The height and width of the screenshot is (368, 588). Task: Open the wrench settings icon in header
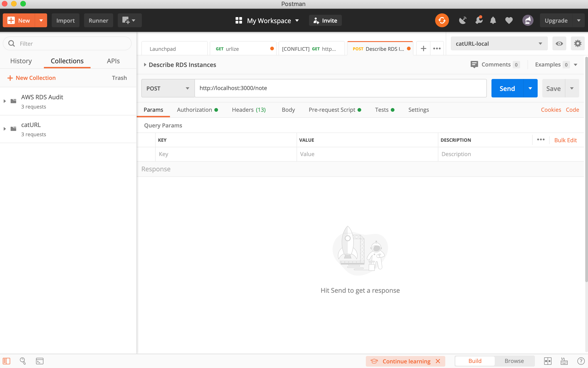click(x=479, y=21)
